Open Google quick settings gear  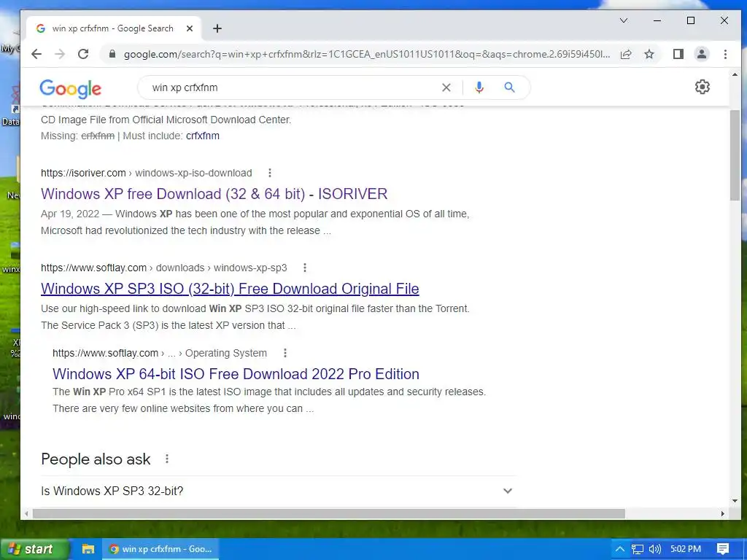tap(702, 87)
